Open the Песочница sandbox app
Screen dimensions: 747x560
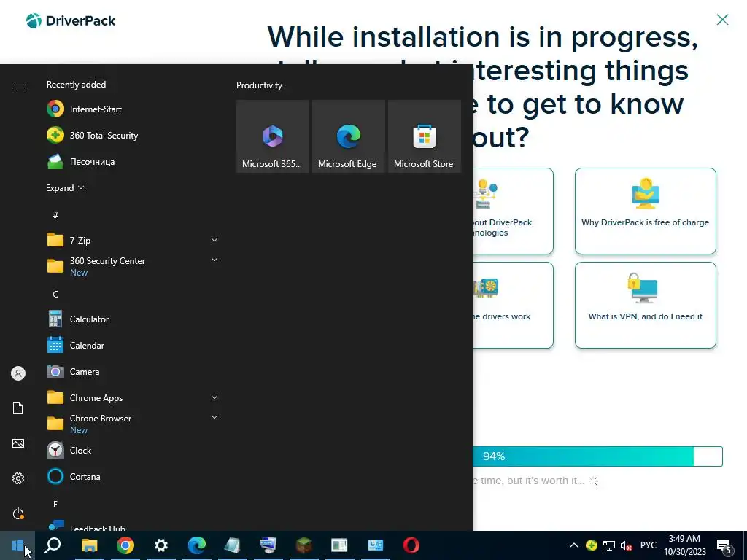point(132,161)
